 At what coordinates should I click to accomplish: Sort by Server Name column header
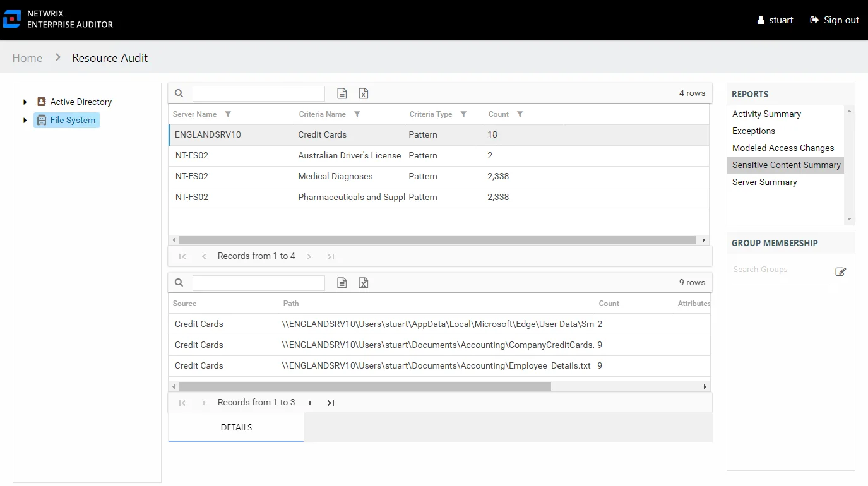click(194, 114)
